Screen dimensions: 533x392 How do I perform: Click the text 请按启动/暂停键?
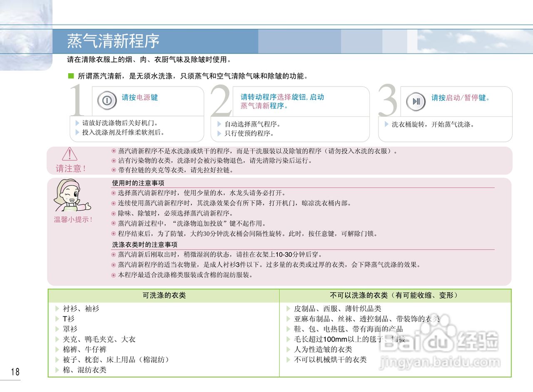pyautogui.click(x=461, y=98)
